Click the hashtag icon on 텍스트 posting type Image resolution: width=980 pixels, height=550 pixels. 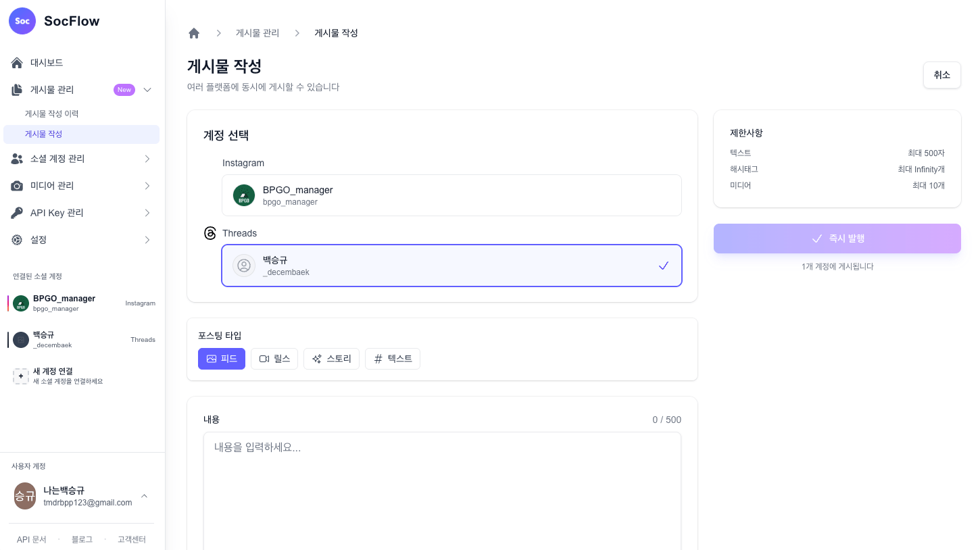pos(378,359)
